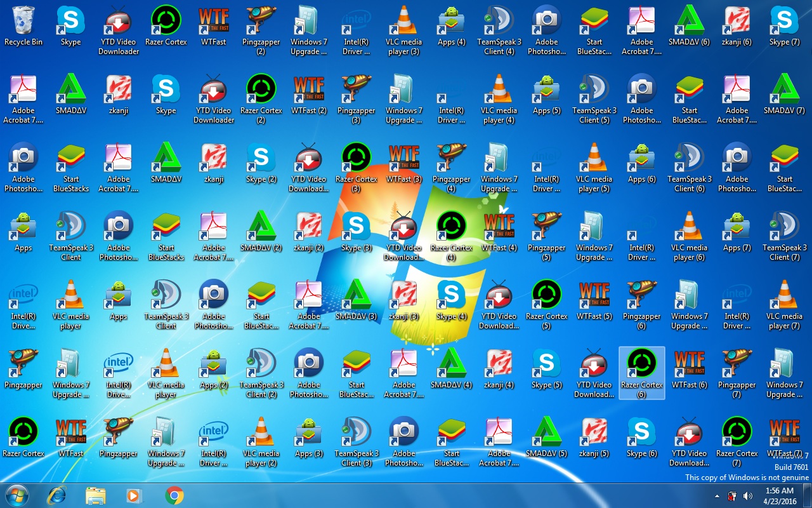Select the Pingzapper (6) shortcut
This screenshot has height=508, width=812.
tap(642, 305)
